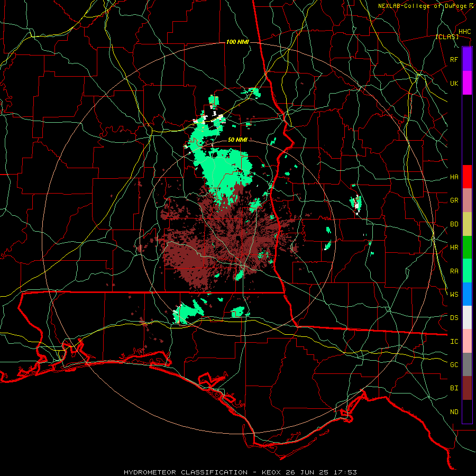Viewport: 476px width, 476px height.
Task: Click the BI legend label
Action: click(x=454, y=388)
